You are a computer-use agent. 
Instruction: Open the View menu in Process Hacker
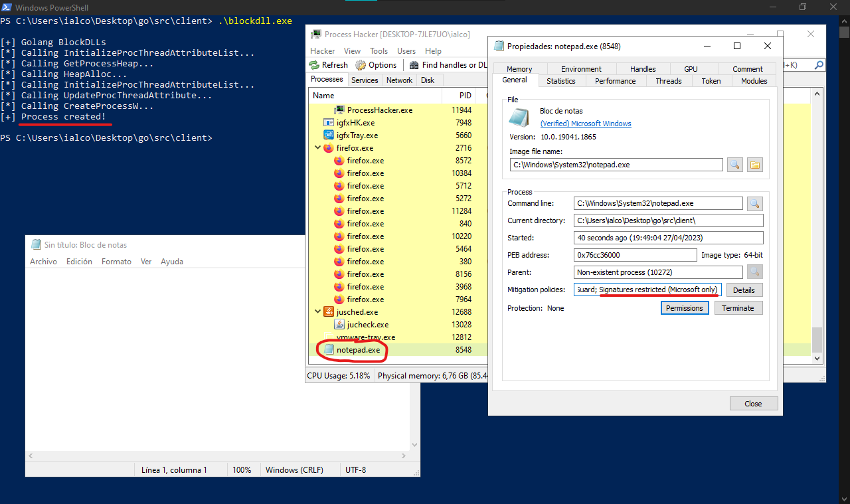click(x=353, y=51)
